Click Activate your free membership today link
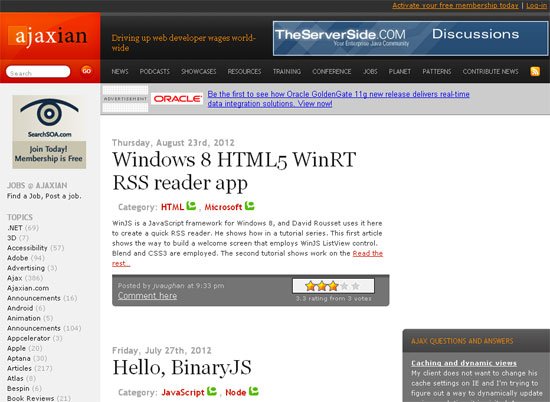 [455, 6]
